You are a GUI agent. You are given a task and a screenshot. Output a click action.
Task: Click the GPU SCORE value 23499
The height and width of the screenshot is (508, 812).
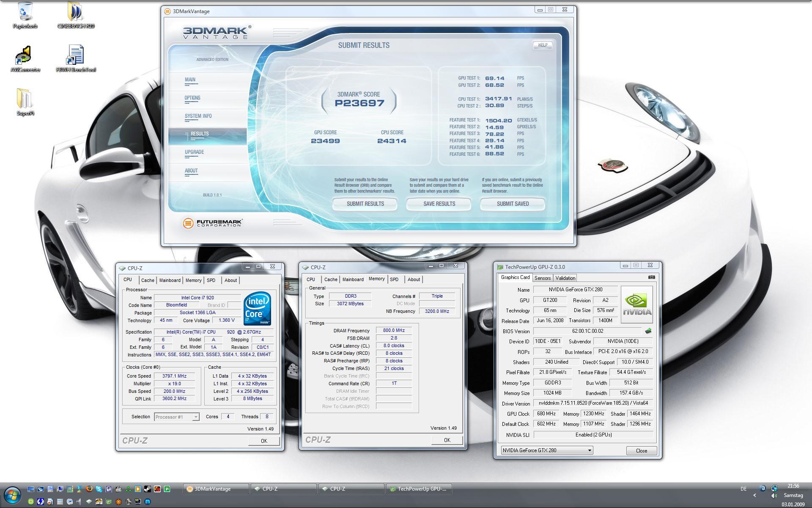click(x=325, y=141)
